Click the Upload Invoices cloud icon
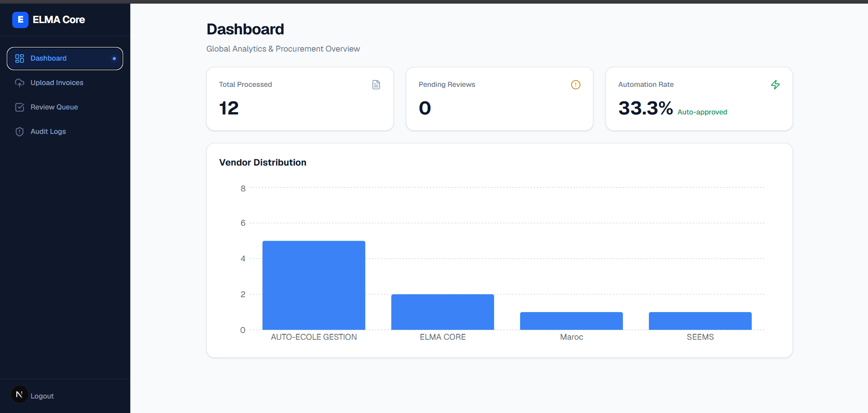The height and width of the screenshot is (413, 868). tap(19, 83)
